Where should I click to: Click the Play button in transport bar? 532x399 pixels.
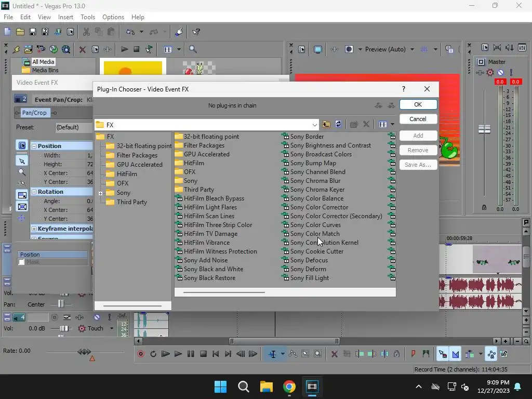[178, 354]
